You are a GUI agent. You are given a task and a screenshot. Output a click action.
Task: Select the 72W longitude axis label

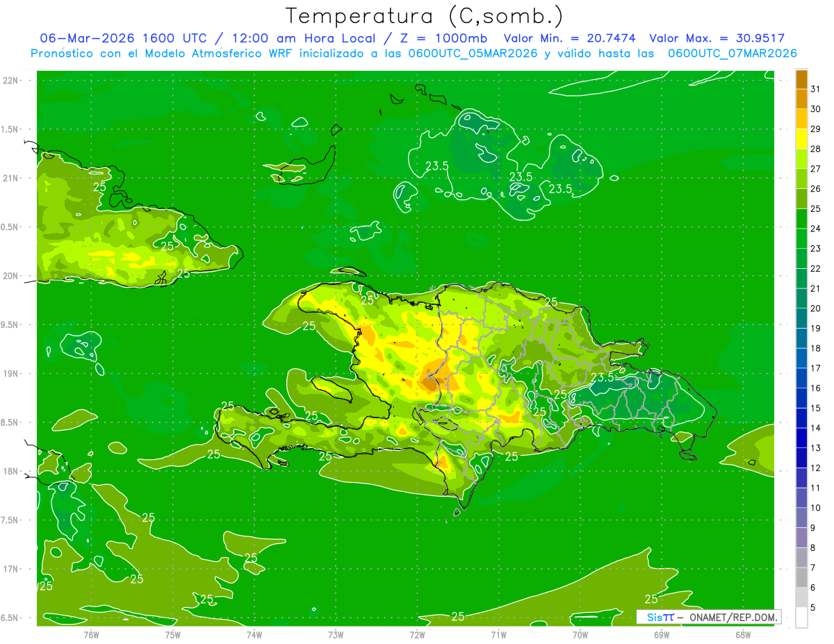coord(417,635)
